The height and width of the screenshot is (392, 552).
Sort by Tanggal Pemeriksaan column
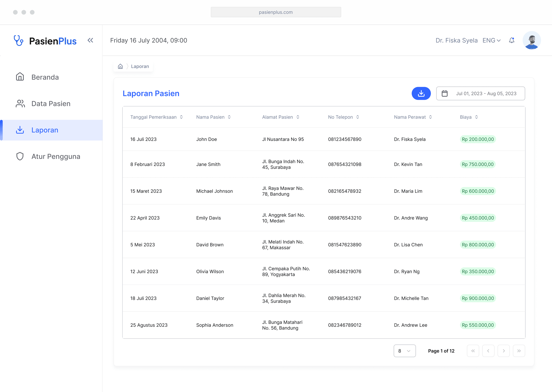[x=181, y=117]
